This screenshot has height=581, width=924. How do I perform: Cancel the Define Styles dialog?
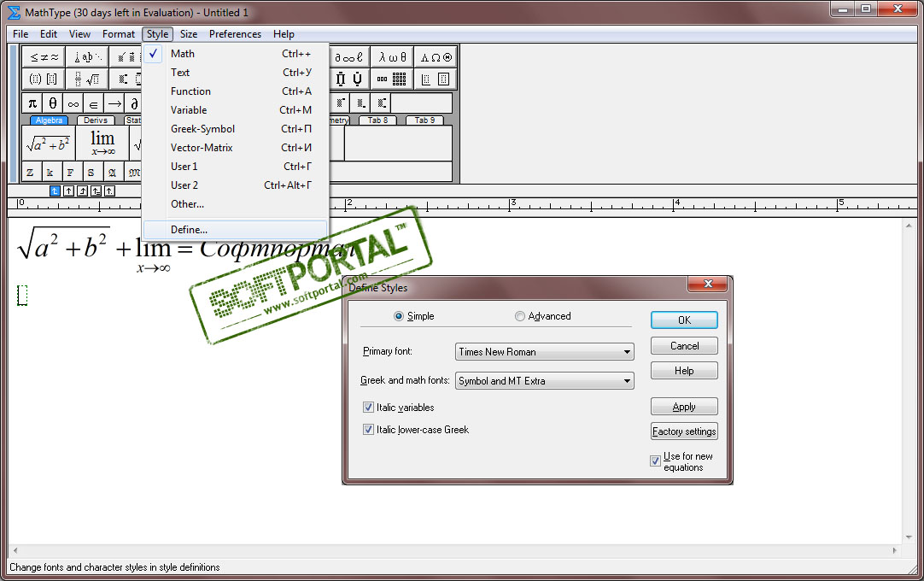pos(684,346)
